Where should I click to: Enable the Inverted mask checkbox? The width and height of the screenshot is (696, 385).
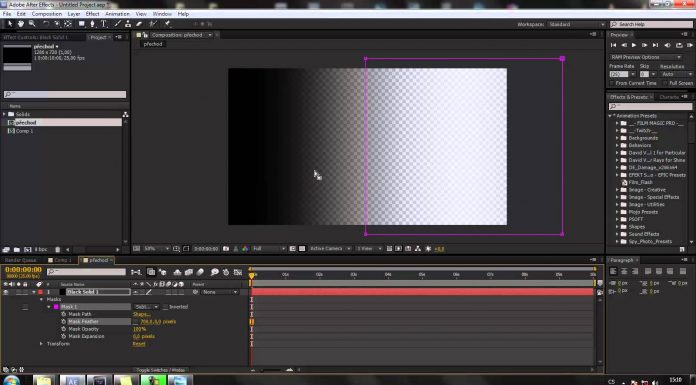[x=165, y=307]
